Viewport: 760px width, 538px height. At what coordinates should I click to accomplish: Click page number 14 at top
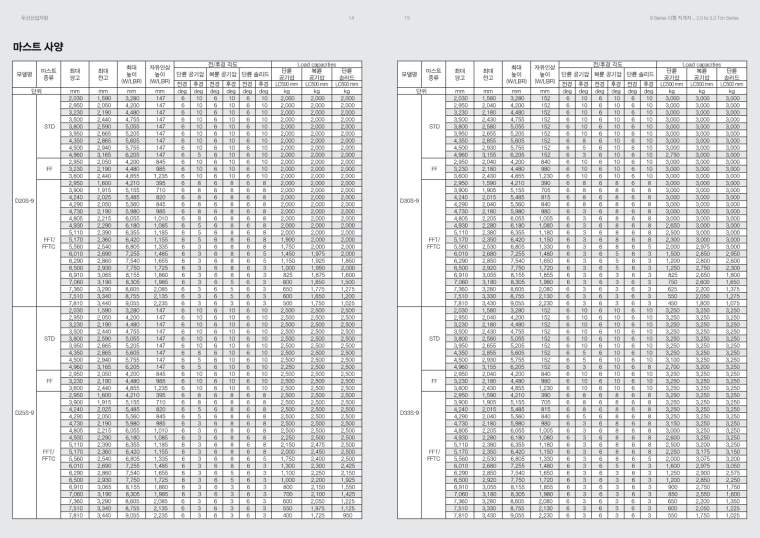point(351,17)
